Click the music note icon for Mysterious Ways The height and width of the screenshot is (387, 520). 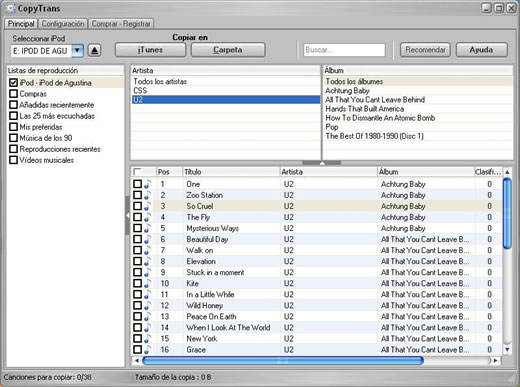pos(147,228)
